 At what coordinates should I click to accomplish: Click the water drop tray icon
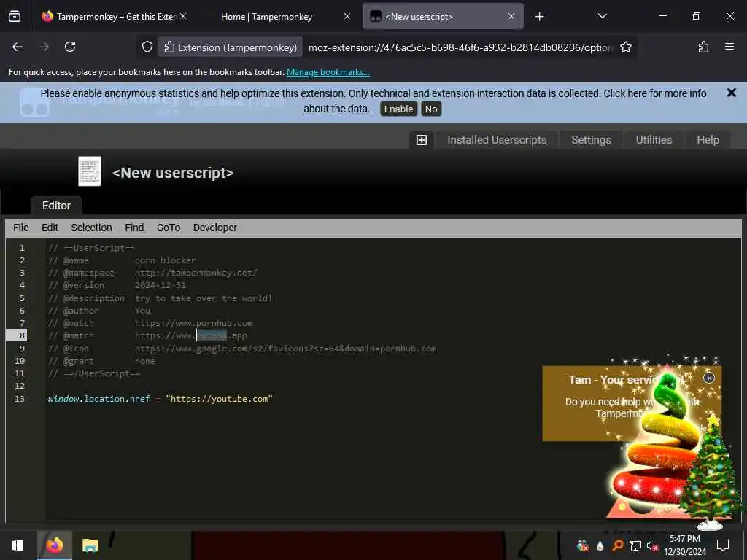click(x=600, y=545)
